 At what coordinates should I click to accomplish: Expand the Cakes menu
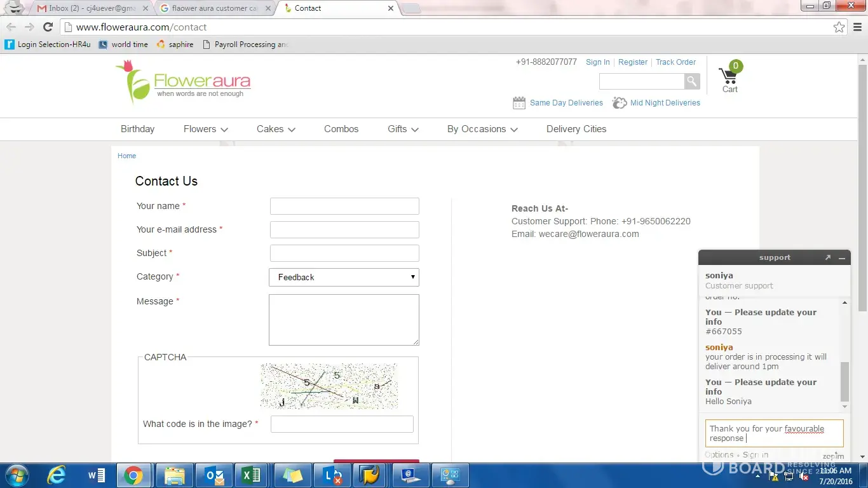tap(276, 129)
